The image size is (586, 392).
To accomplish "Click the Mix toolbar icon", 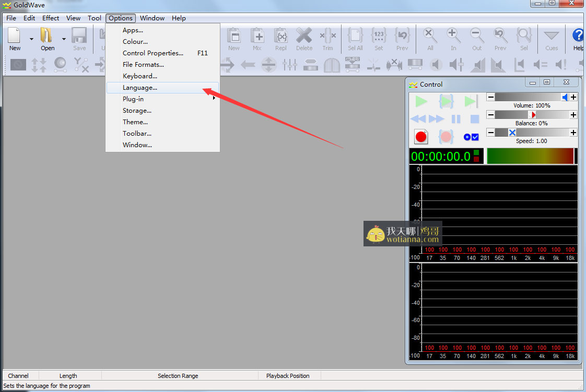I will coord(257,36).
